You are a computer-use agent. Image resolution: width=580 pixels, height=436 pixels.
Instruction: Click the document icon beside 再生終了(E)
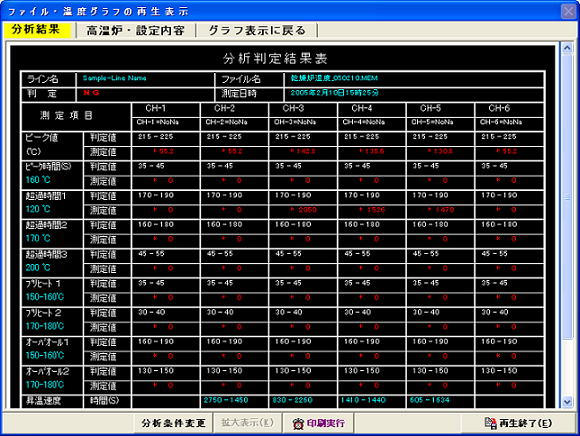click(x=490, y=423)
